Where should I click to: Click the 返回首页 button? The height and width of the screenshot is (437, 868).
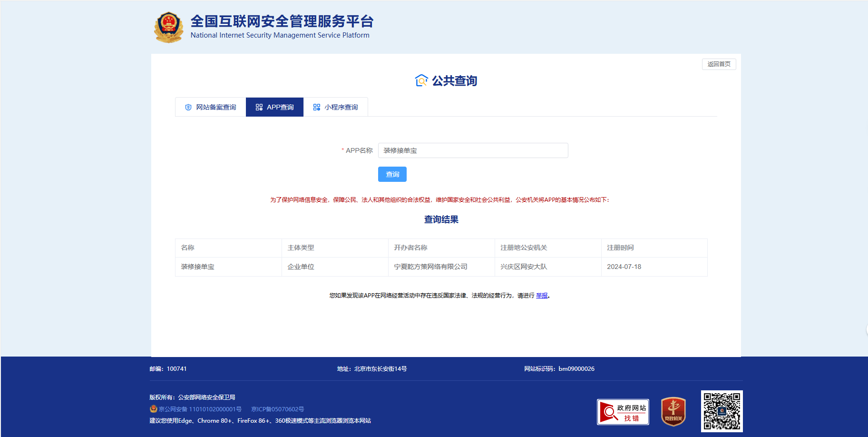[x=719, y=64]
